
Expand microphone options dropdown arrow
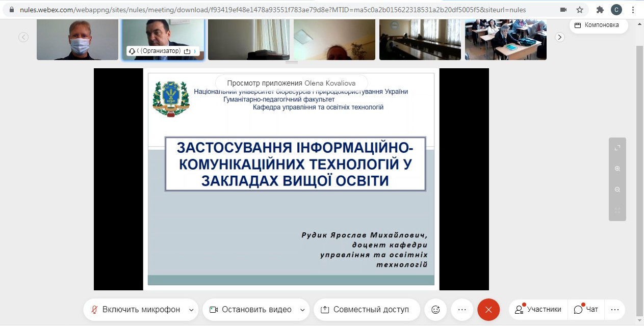coord(191,310)
